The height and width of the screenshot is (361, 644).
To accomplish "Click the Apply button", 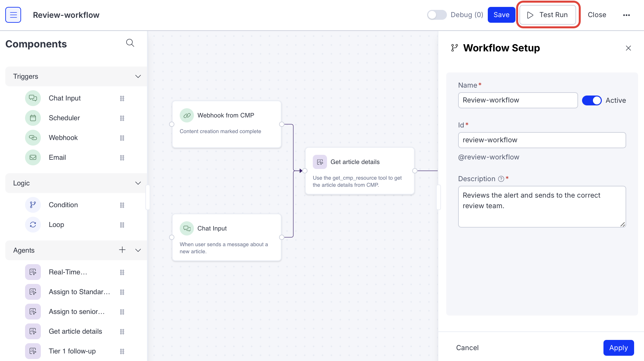I will [x=618, y=348].
